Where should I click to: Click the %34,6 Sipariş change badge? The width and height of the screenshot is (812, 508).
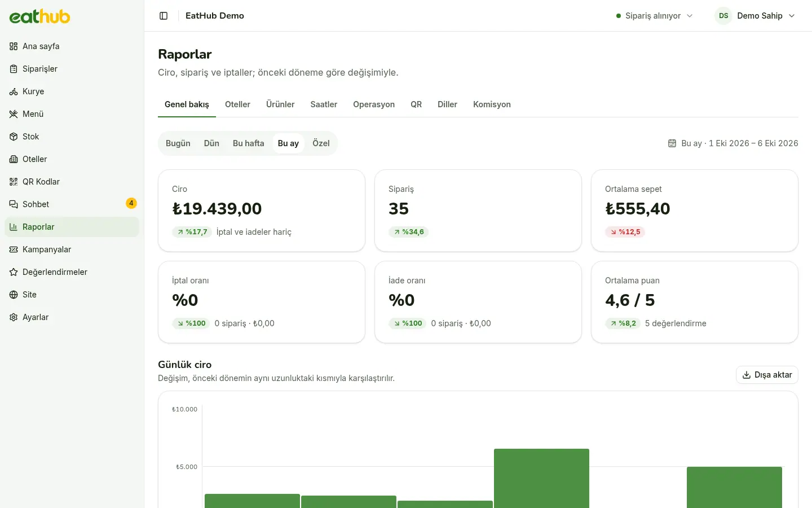click(x=409, y=232)
